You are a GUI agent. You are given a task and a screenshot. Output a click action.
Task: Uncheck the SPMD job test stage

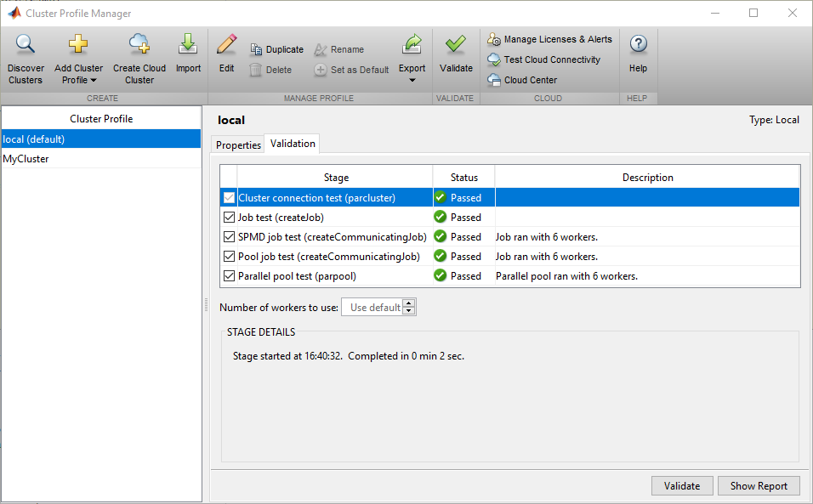pyautogui.click(x=228, y=236)
